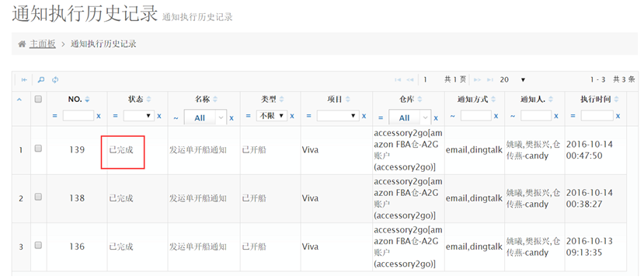Click the refresh icon in grid toolbar

(x=55, y=80)
